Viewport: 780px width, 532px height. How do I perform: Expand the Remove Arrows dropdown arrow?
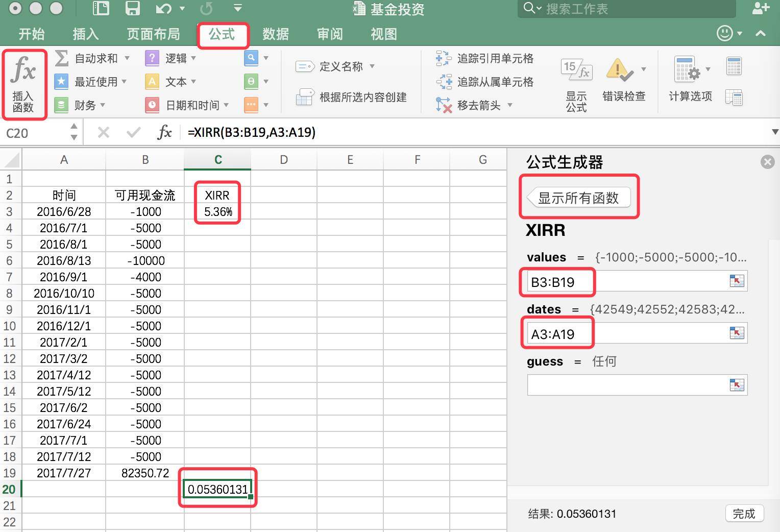pyautogui.click(x=510, y=105)
